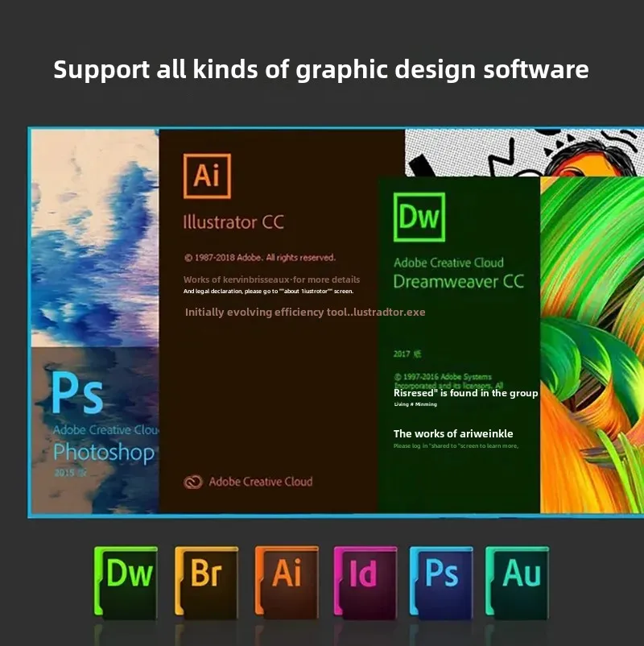Click 'Risresed" is found in the group' text
Screen dimensions: 644x646
click(x=466, y=393)
